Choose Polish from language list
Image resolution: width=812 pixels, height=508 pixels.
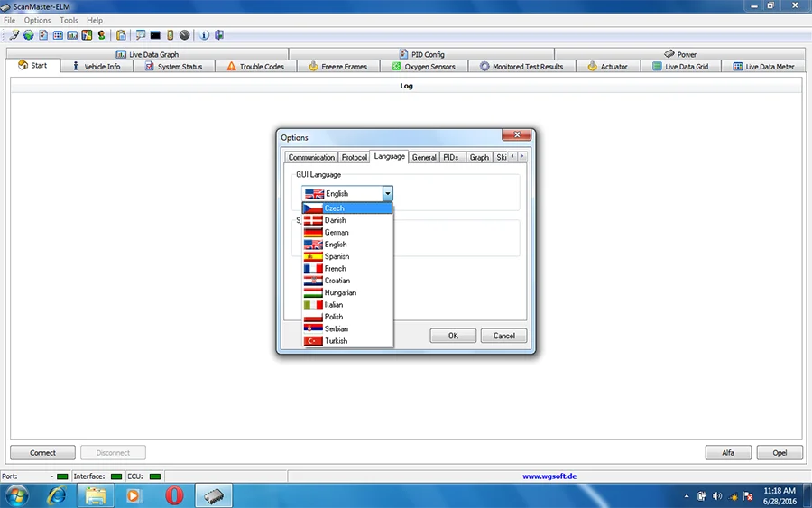pyautogui.click(x=347, y=317)
